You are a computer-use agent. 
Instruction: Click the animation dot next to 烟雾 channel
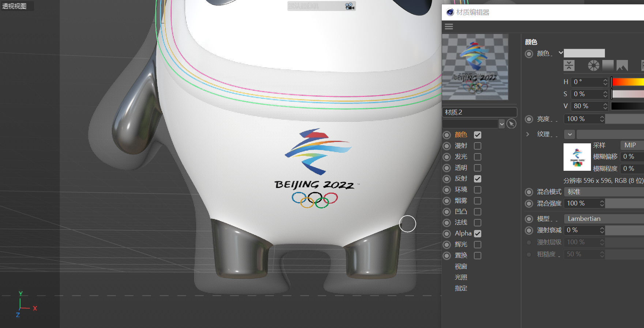click(x=447, y=201)
